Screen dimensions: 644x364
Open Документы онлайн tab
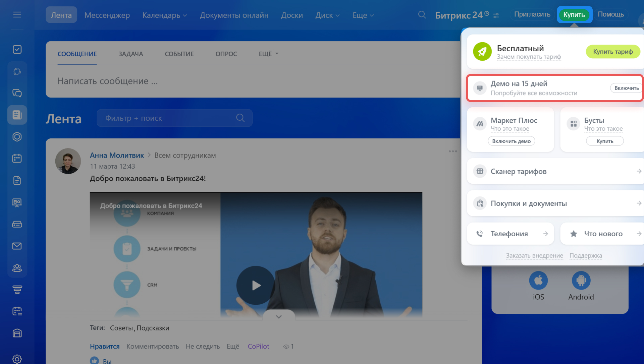click(x=234, y=15)
